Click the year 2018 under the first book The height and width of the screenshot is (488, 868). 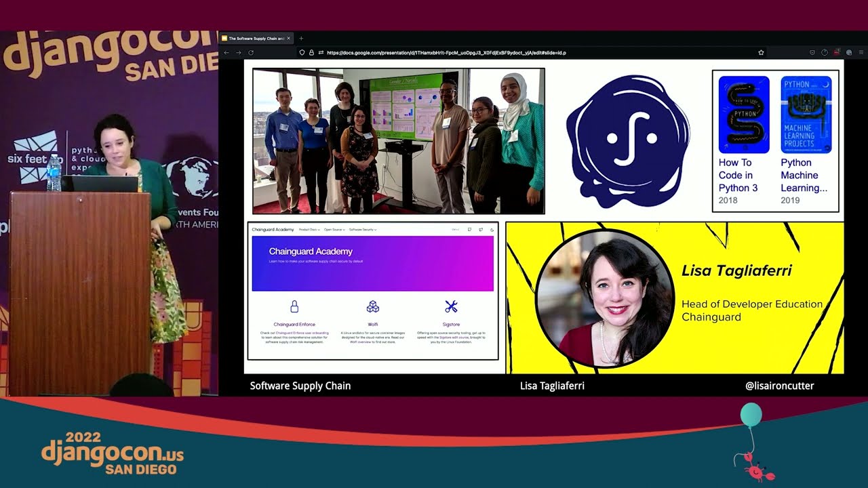click(x=728, y=200)
